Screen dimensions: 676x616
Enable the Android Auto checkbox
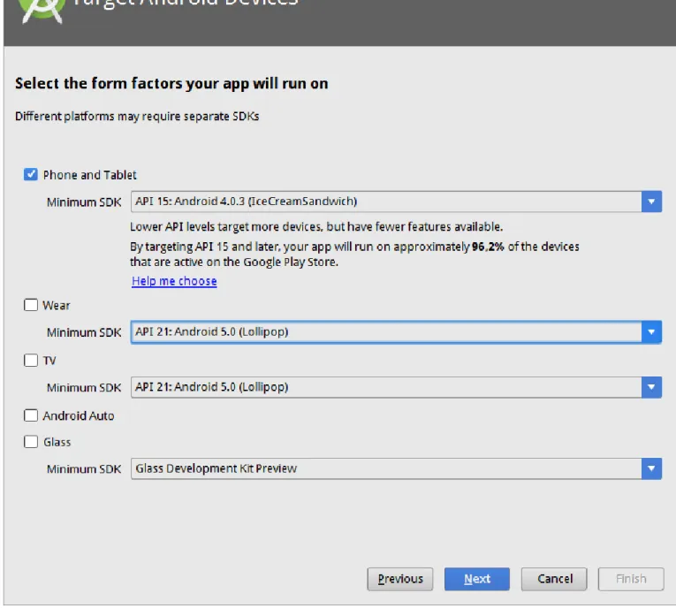coord(31,415)
